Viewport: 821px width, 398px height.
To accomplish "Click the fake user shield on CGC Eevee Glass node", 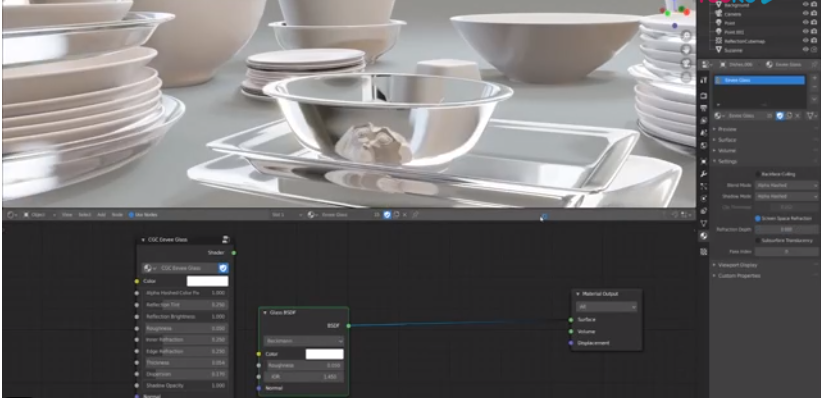I will coord(223,268).
